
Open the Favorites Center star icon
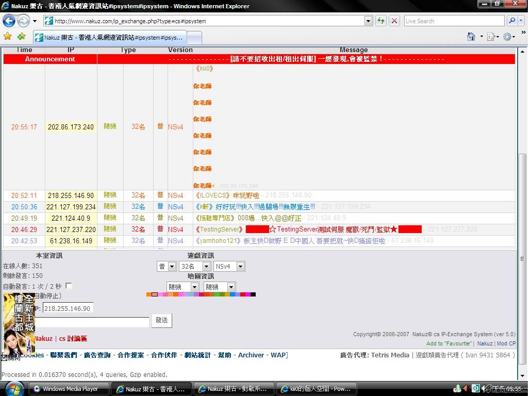pos(7,37)
